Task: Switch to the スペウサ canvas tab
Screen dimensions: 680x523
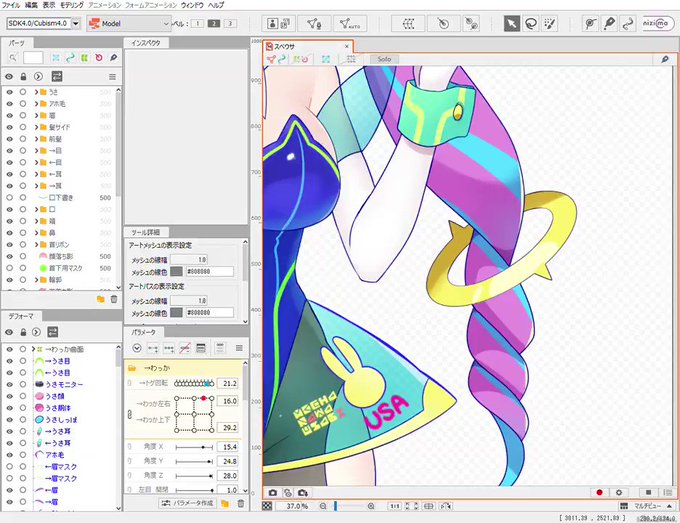Action: (x=308, y=46)
